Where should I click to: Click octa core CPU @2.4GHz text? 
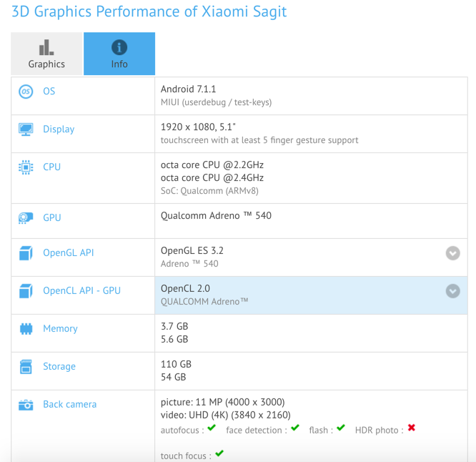point(212,177)
